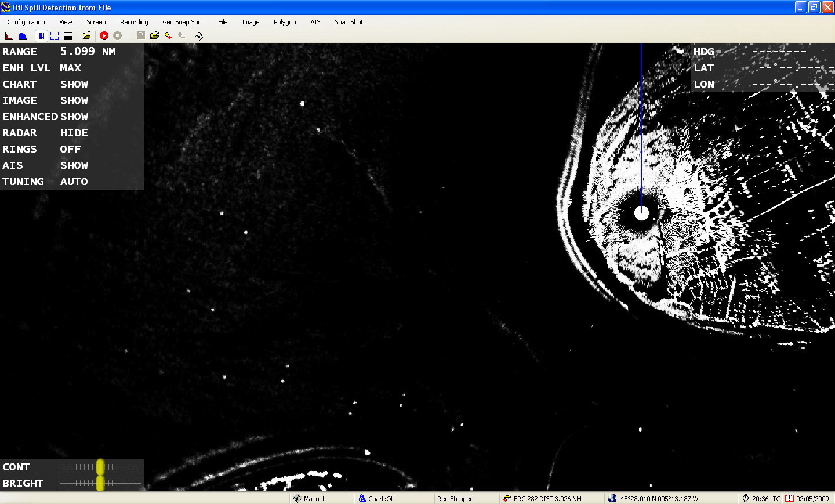The image size is (835, 504).
Task: Open the Configuration menu
Action: click(26, 22)
